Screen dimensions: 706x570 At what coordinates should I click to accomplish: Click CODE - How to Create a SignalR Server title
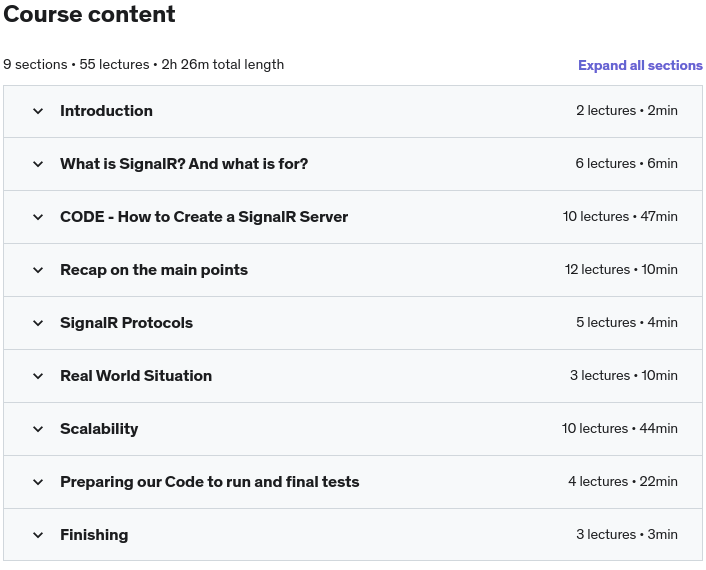tap(204, 217)
